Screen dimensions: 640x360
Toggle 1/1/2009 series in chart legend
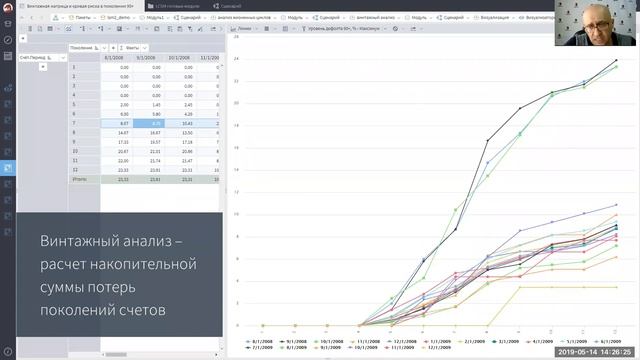(438, 341)
